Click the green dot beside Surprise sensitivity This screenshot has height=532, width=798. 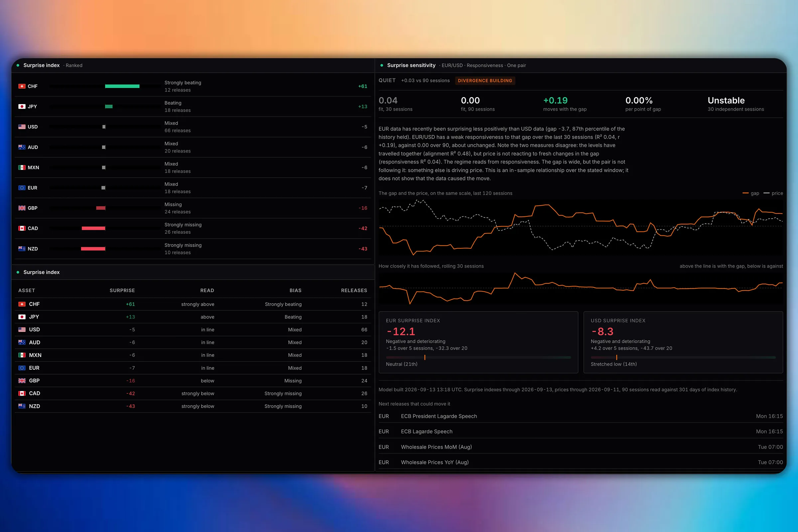[x=382, y=65]
